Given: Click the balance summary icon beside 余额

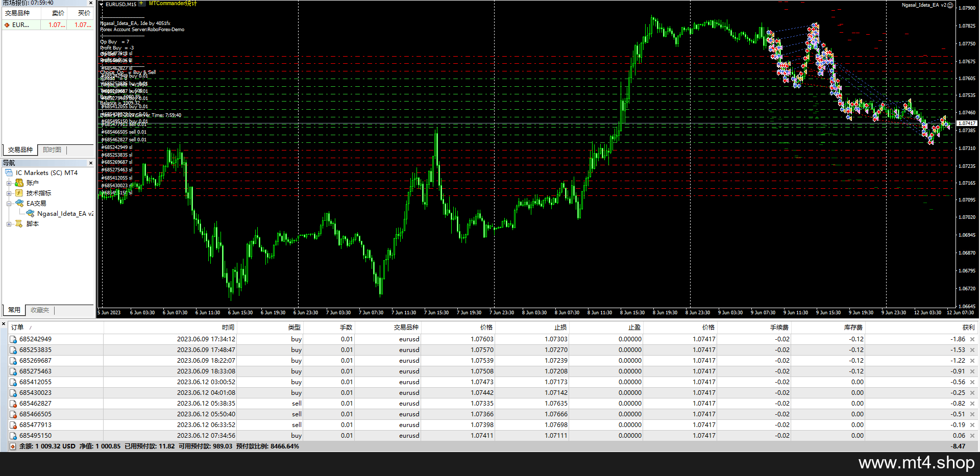Looking at the screenshot, I should tap(13, 446).
